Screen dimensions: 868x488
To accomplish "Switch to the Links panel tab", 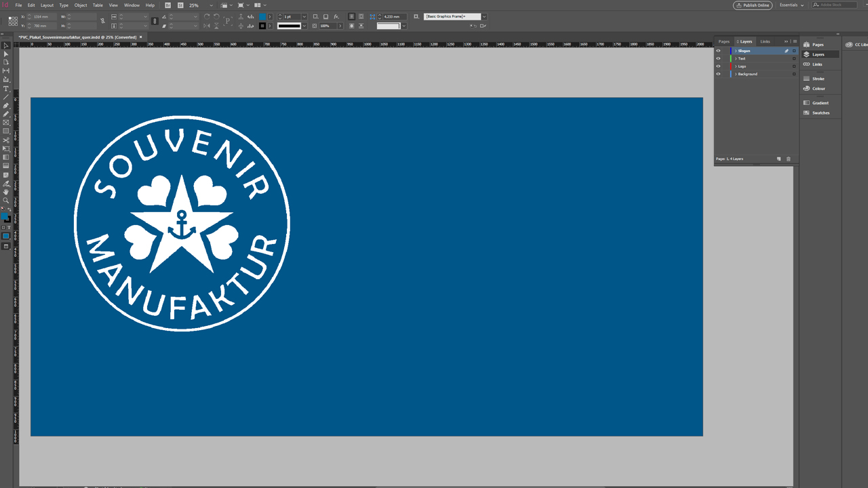I will point(765,41).
